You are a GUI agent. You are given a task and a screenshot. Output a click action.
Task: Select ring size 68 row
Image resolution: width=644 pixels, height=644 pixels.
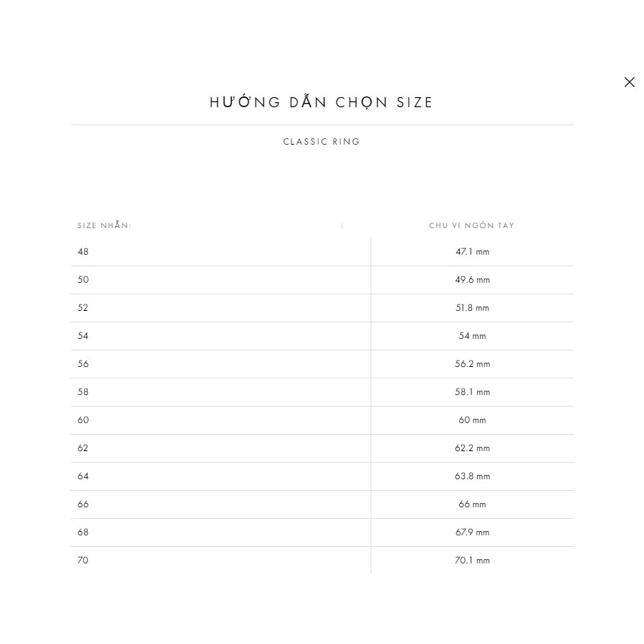click(83, 532)
